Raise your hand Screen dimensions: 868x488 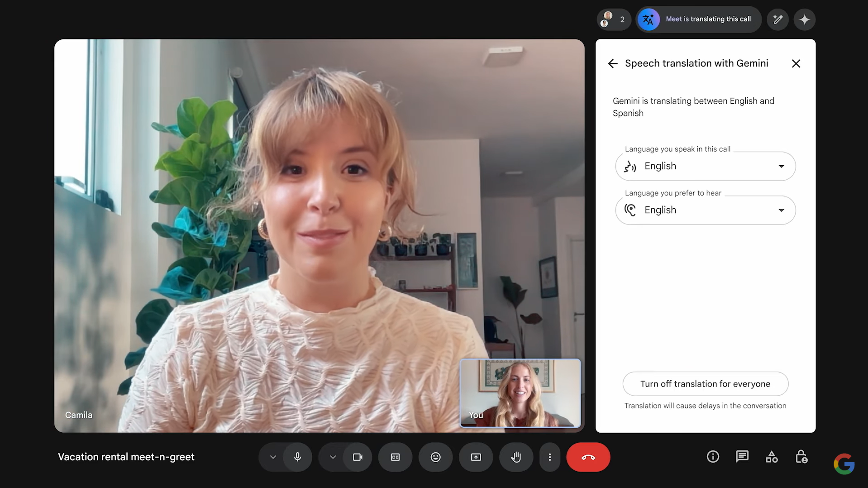point(516,457)
